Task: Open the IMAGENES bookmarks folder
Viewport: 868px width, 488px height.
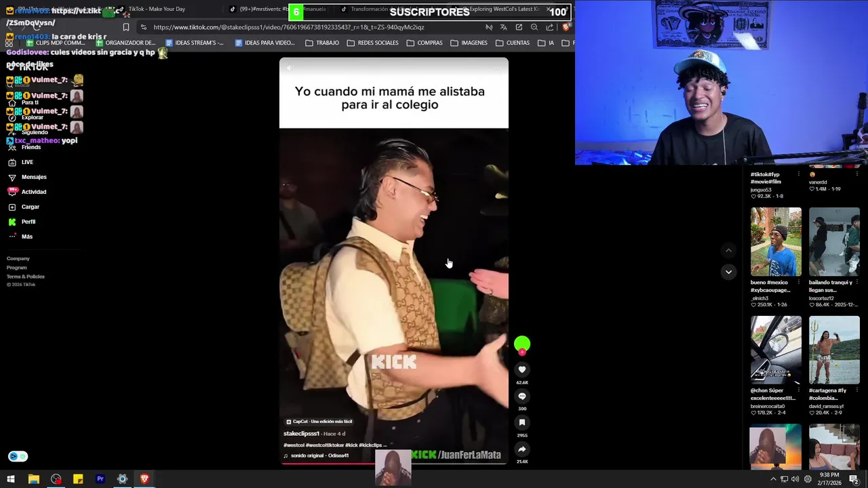Action: pos(468,43)
